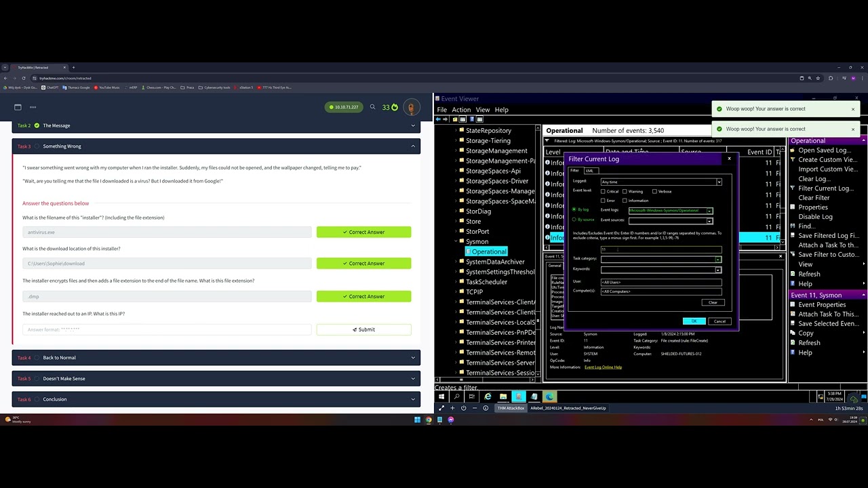Image resolution: width=868 pixels, height=488 pixels.
Task: Open the Task category dropdown
Action: [x=718, y=259]
